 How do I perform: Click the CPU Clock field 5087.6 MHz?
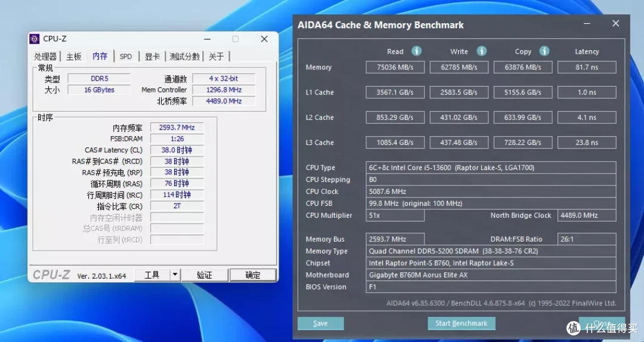coord(491,191)
